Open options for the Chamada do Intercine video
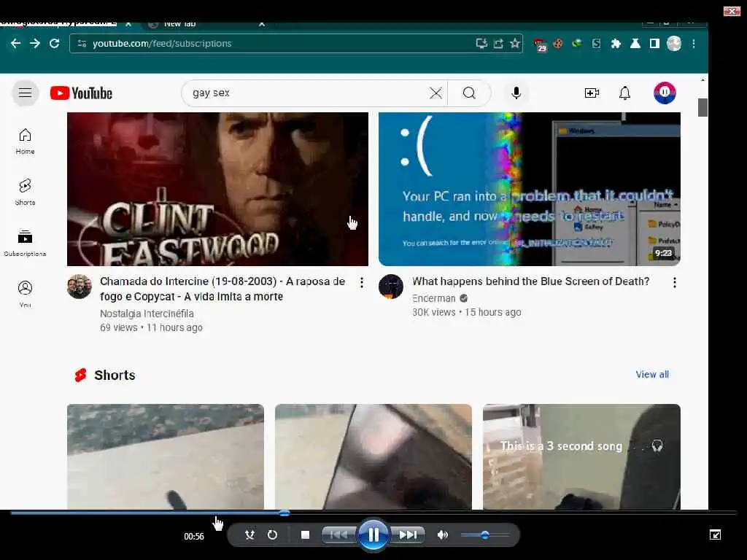 362,283
